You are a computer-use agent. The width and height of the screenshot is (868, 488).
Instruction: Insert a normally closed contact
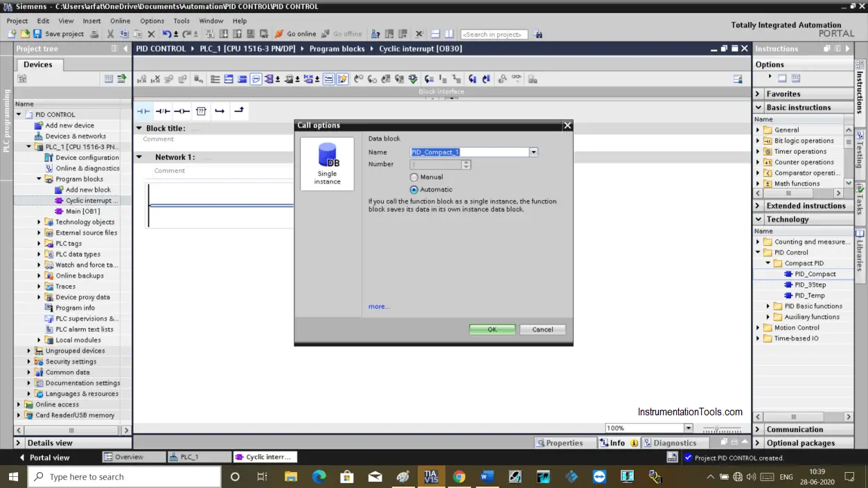162,111
